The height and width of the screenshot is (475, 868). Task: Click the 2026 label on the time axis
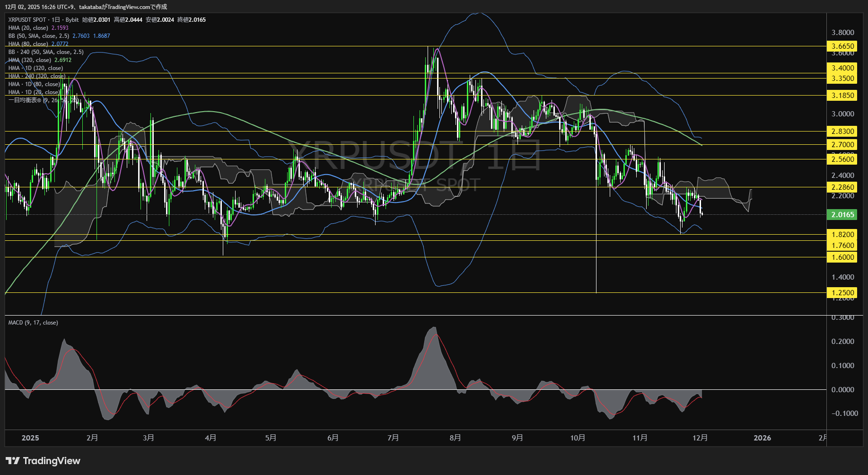[762, 438]
